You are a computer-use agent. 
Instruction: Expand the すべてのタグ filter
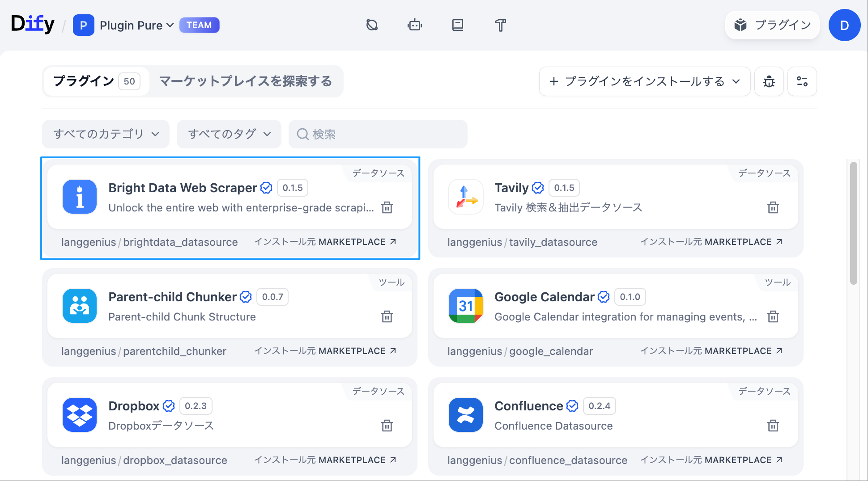[229, 134]
